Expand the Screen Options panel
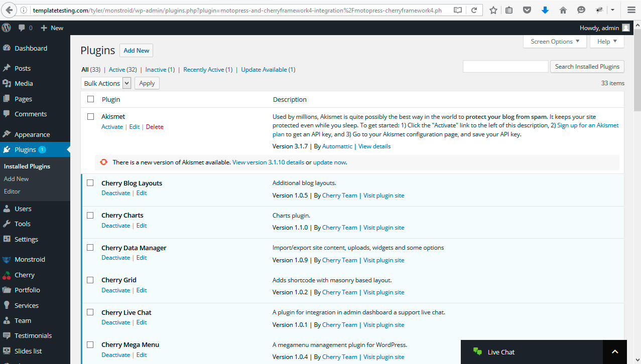641x364 pixels. coord(555,42)
